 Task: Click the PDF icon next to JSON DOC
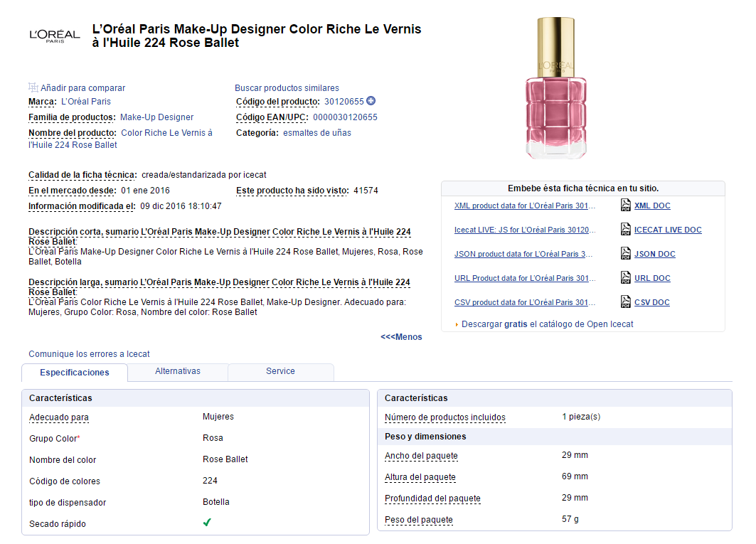[x=626, y=254]
